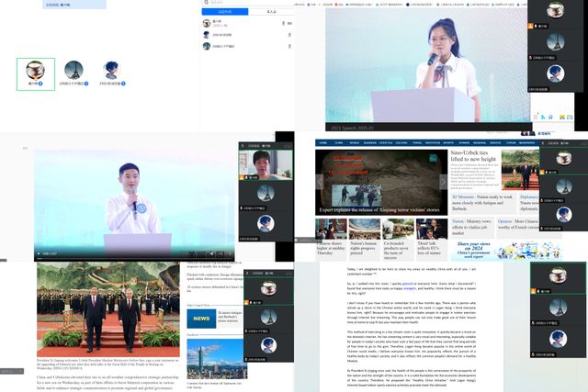Open CULTURE in the news site navigation bar
This screenshot has width=588, height=392.
[401, 143]
